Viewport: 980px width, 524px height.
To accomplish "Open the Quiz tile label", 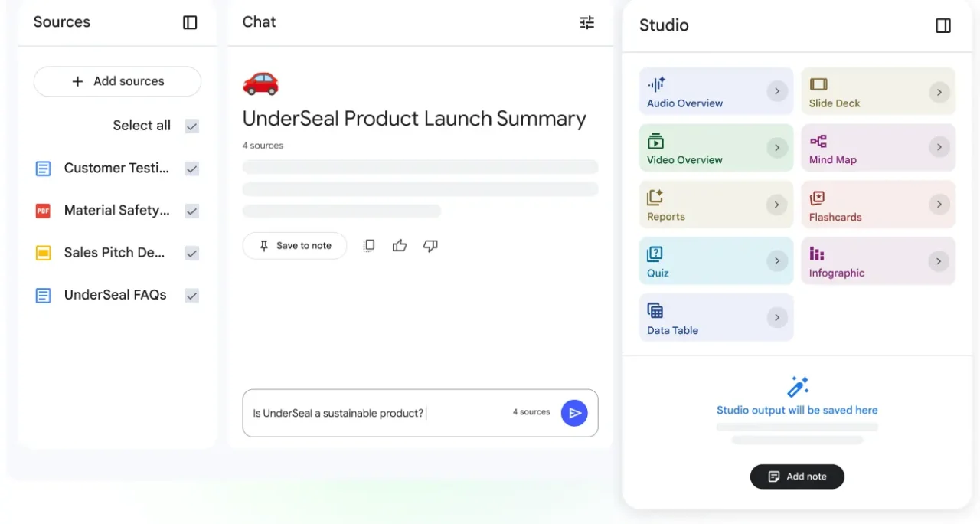I will point(658,273).
